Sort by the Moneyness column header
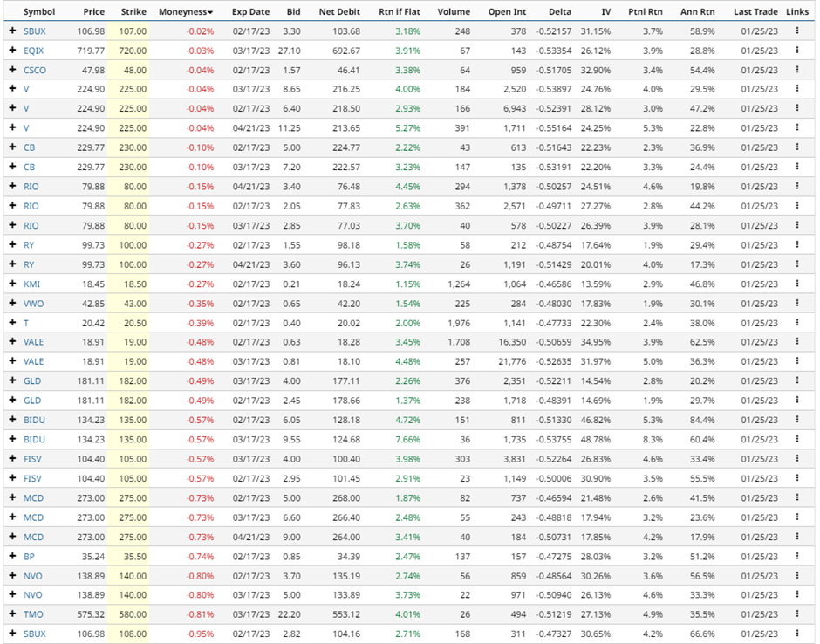Image resolution: width=820 pixels, height=644 pixels. (x=186, y=11)
